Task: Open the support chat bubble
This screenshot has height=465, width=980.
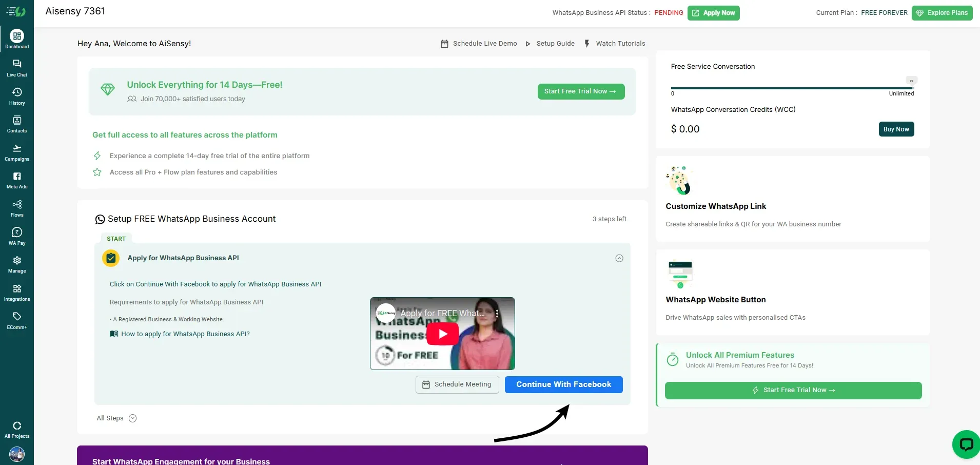Action: (x=966, y=444)
